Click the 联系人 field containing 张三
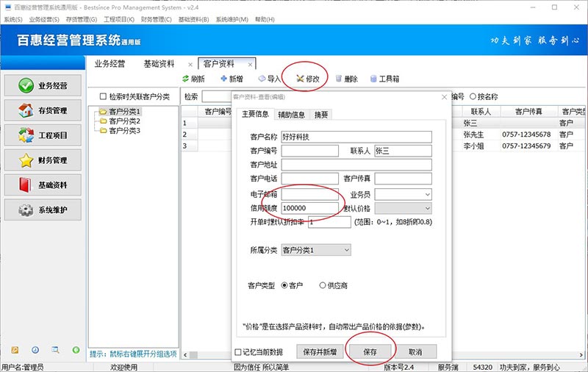Image resolution: width=588 pixels, height=372 pixels. point(403,151)
